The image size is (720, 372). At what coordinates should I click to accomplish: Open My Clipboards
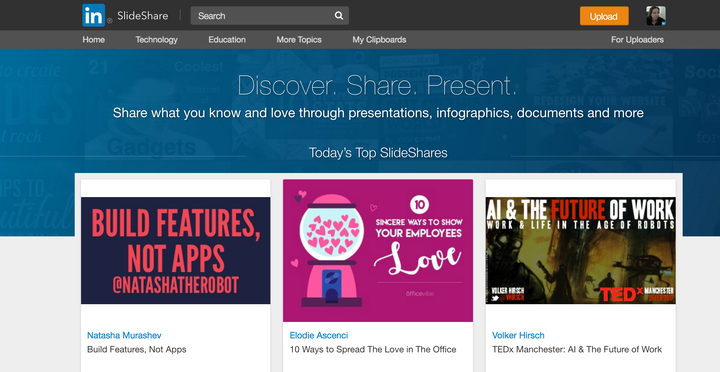tap(379, 39)
